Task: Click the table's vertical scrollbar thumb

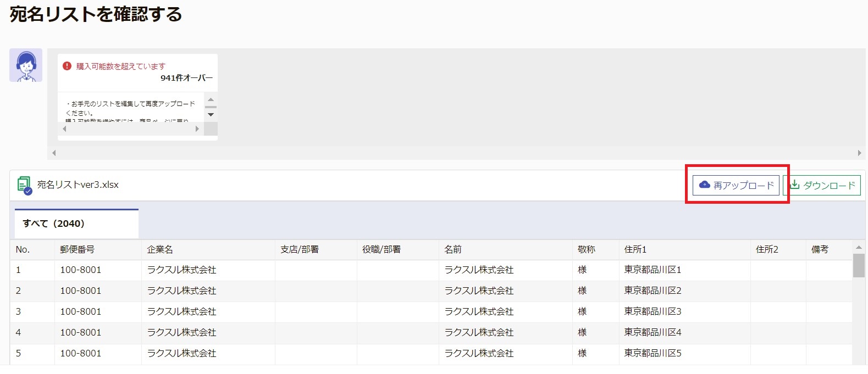Action: (x=859, y=266)
